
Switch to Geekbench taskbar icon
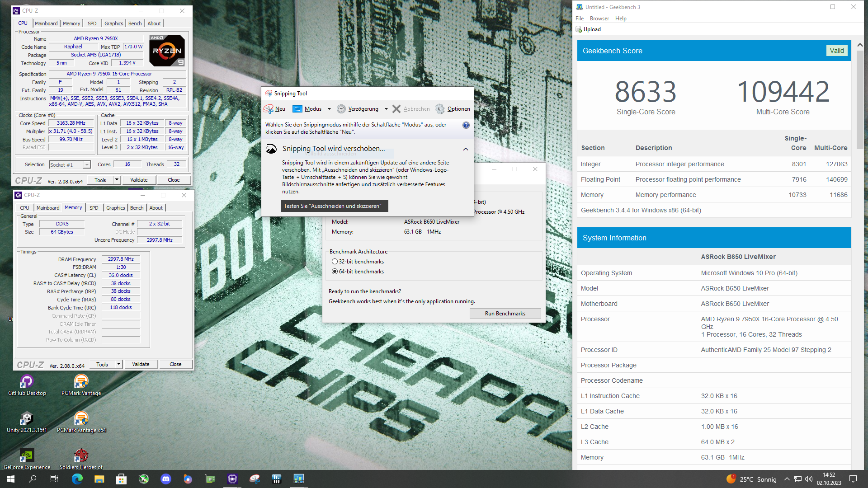coord(299,479)
